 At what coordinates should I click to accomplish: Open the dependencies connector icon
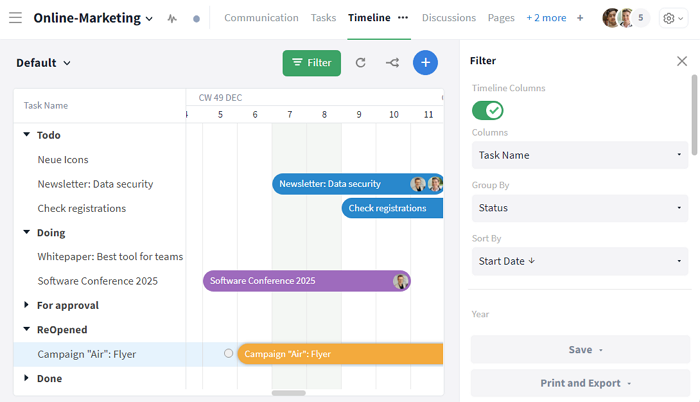coord(392,63)
